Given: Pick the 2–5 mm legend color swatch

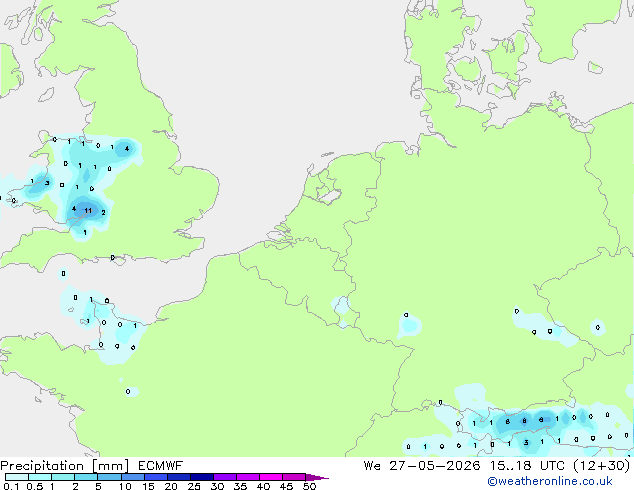Looking at the screenshot, I should 86,477.
